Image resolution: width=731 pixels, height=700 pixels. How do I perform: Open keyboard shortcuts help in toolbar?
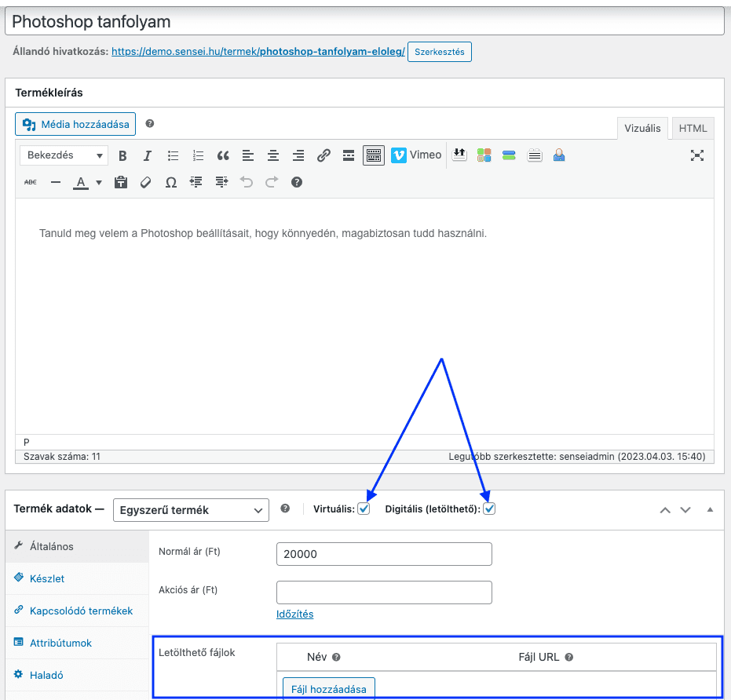pos(297,182)
